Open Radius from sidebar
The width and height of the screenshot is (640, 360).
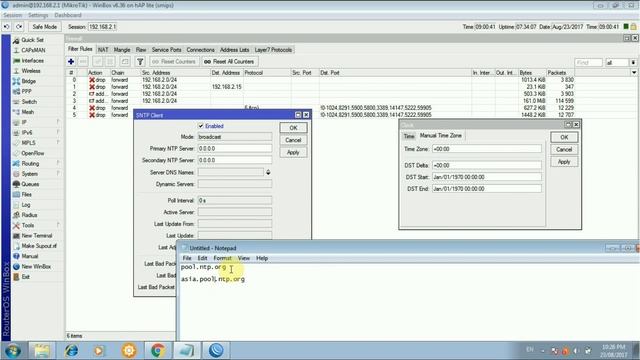(x=29, y=215)
